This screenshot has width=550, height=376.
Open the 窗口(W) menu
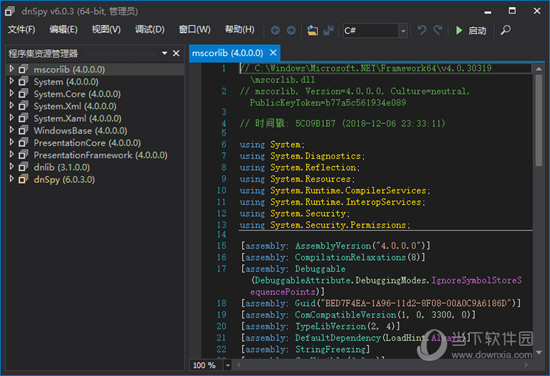point(195,30)
